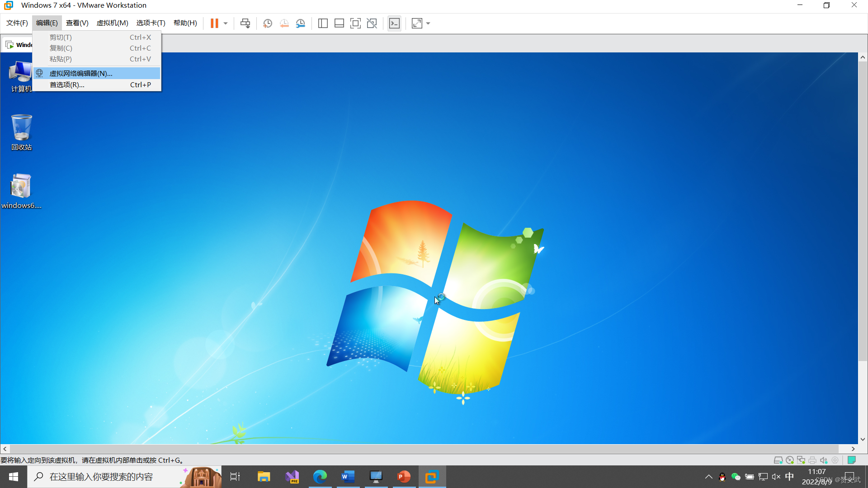Viewport: 868px width, 488px height.
Task: Open Microsoft Edge from the taskbar
Action: click(x=320, y=477)
